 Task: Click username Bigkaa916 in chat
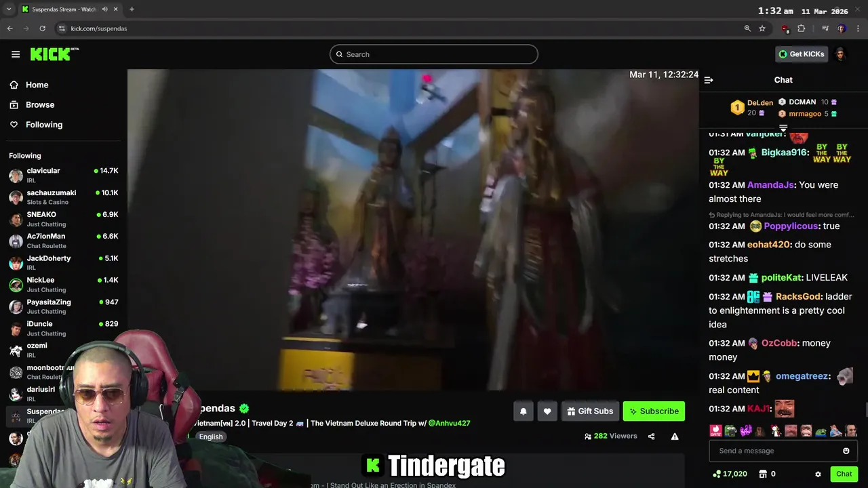(785, 152)
